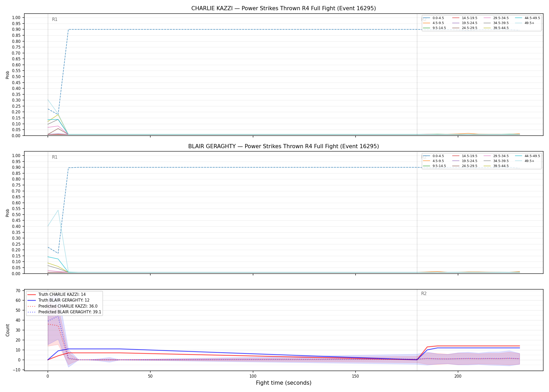
Task: Click the 39.5-44.5 legend entry in the Blair Geraghty chart
Action: pyautogui.click(x=496, y=166)
